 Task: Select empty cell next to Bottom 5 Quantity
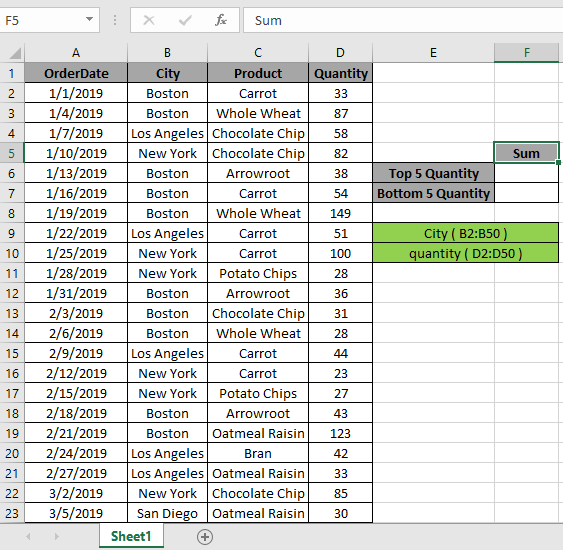526,194
